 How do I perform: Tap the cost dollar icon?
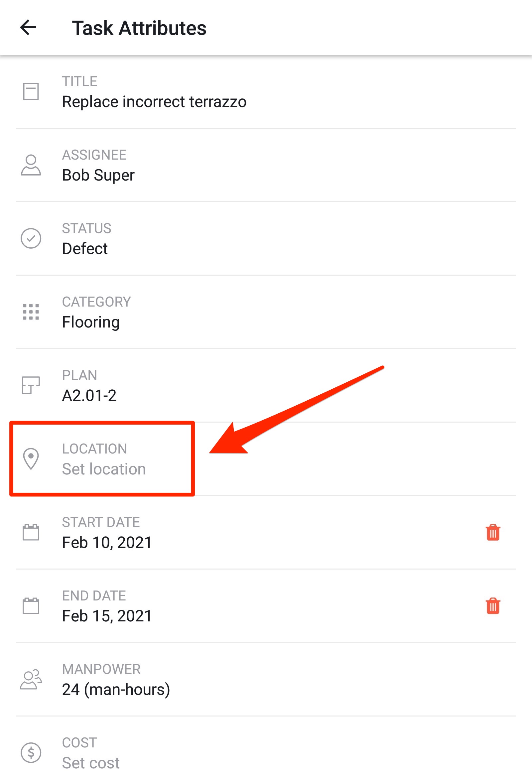(31, 753)
